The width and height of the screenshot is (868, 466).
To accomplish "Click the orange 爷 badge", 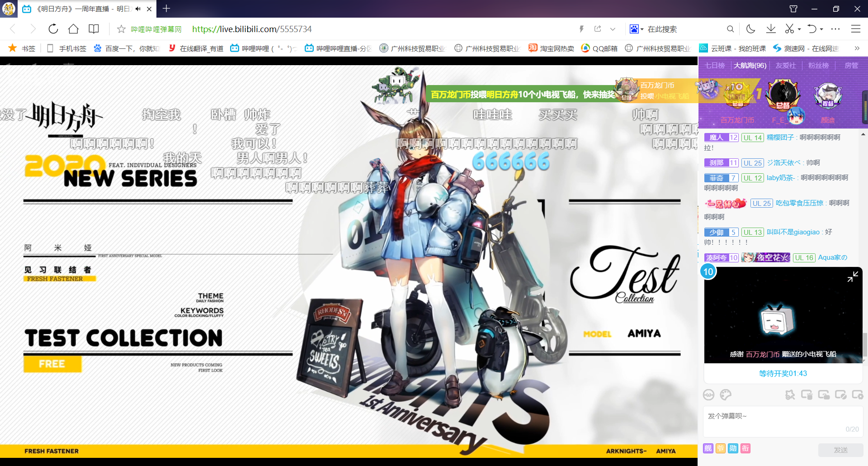I will click(721, 448).
